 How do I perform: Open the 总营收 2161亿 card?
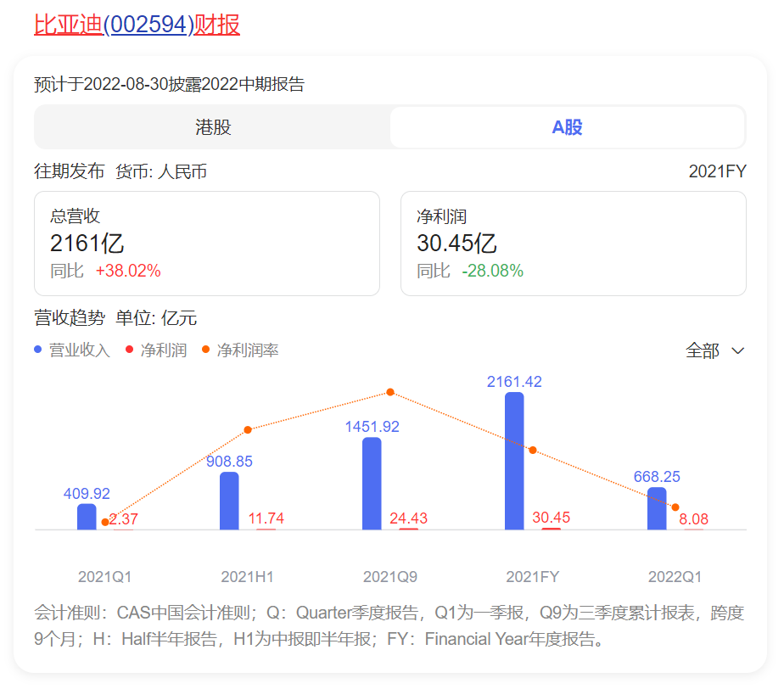pos(207,244)
